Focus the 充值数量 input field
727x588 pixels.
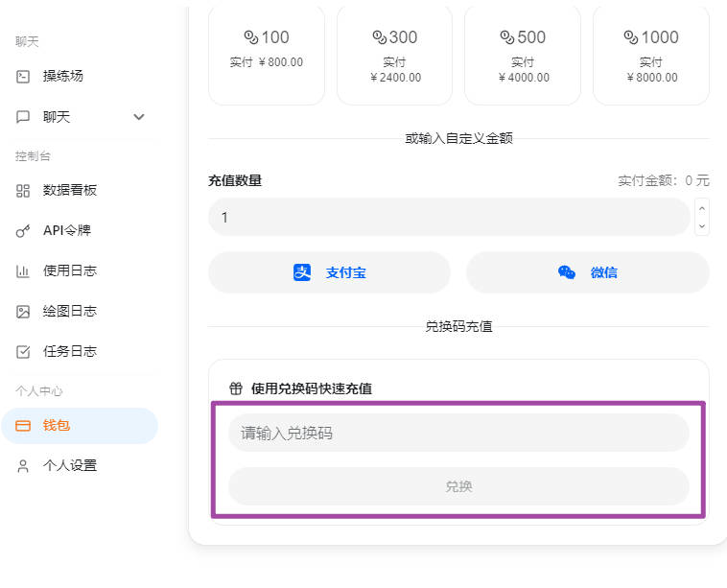pyautogui.click(x=449, y=217)
